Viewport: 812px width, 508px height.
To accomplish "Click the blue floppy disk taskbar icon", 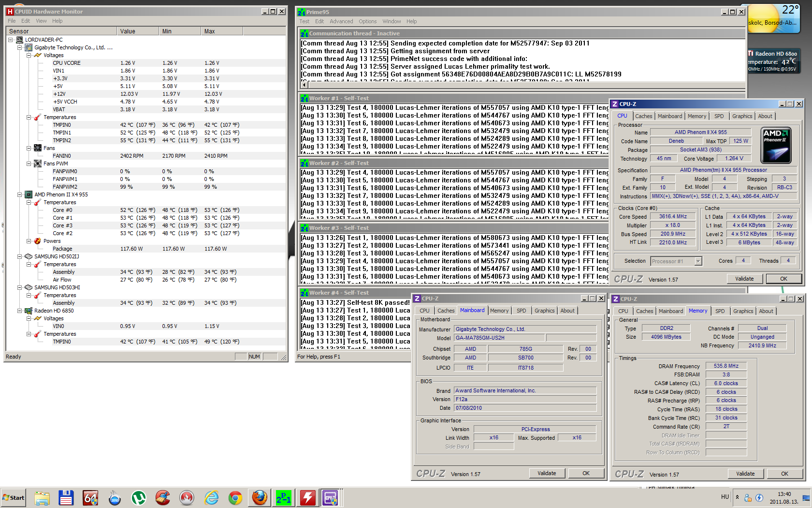I will [66, 498].
